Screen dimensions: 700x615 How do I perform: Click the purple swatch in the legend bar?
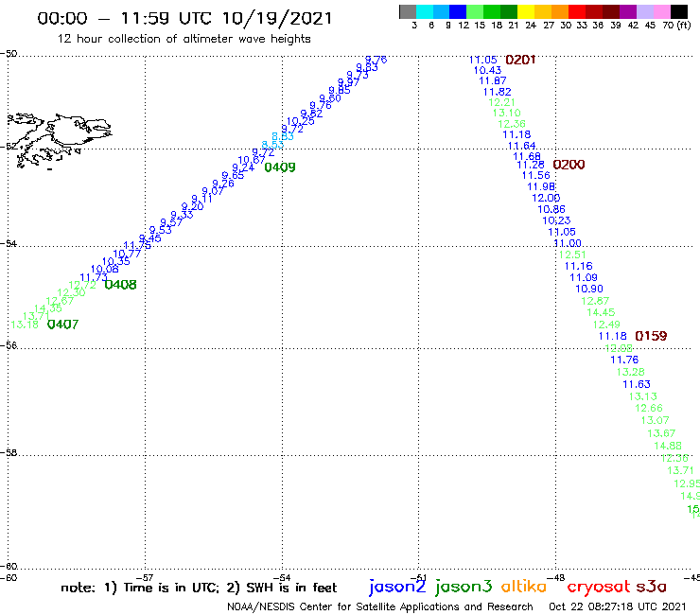627,11
